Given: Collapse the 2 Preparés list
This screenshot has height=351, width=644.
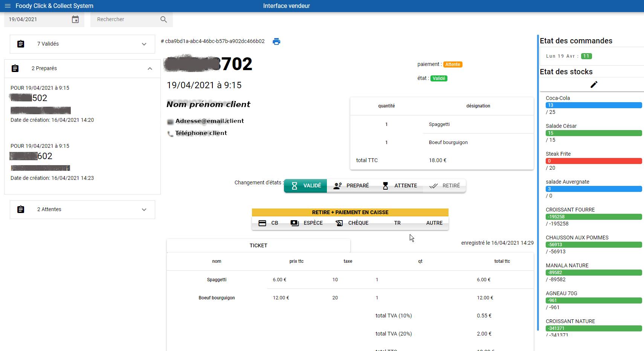Looking at the screenshot, I should coord(150,69).
